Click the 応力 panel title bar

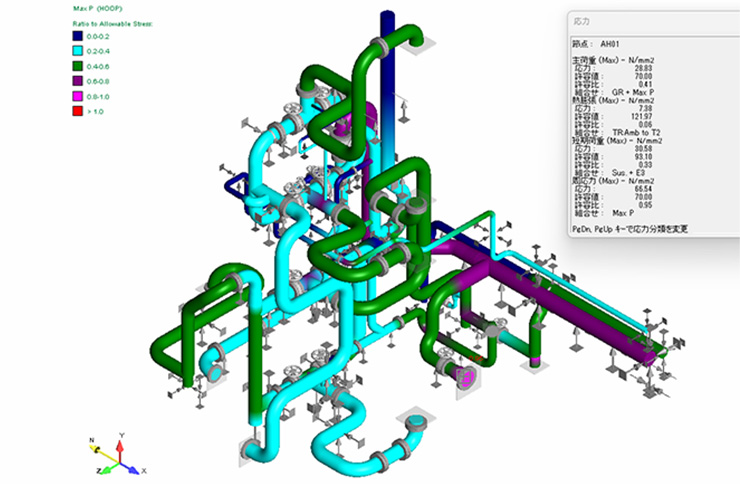(x=650, y=19)
